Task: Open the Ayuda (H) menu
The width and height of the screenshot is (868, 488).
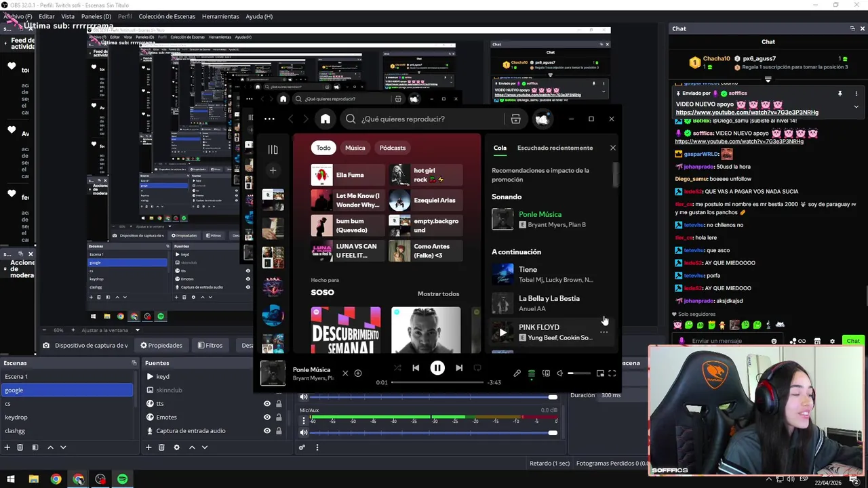Action: coord(259,16)
